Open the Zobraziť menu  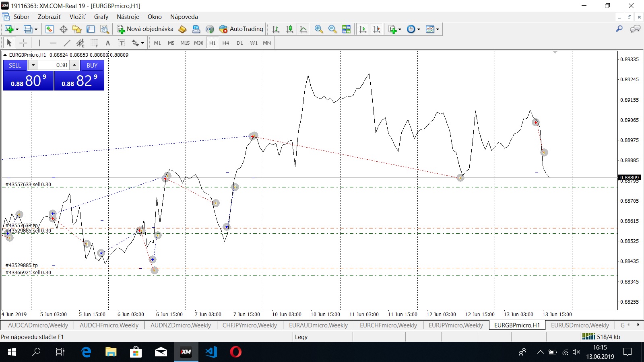[x=49, y=17]
